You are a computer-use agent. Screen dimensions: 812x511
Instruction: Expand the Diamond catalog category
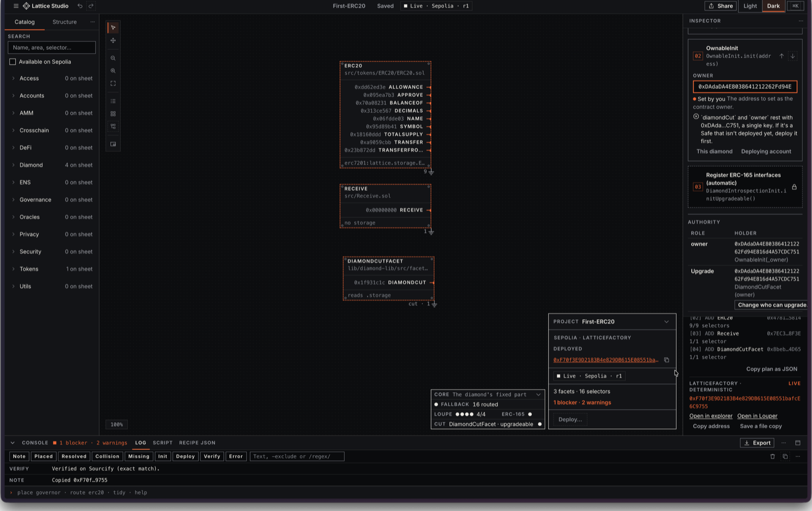(52, 165)
